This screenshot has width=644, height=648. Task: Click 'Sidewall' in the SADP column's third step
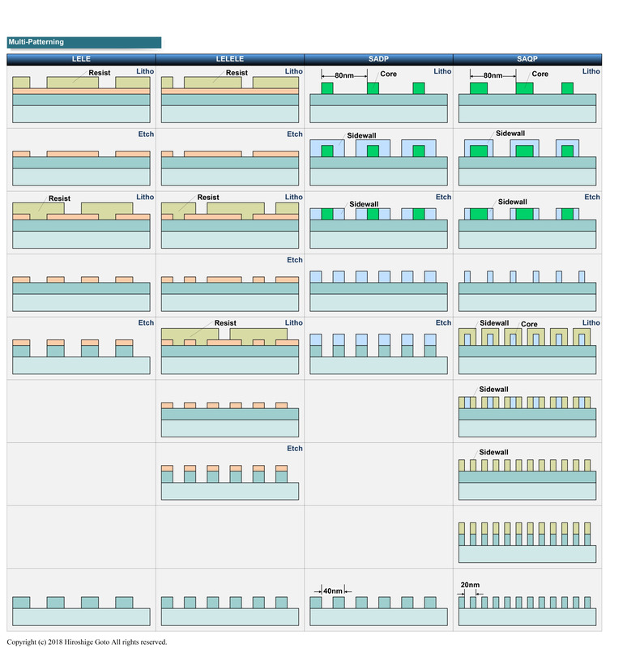click(365, 204)
